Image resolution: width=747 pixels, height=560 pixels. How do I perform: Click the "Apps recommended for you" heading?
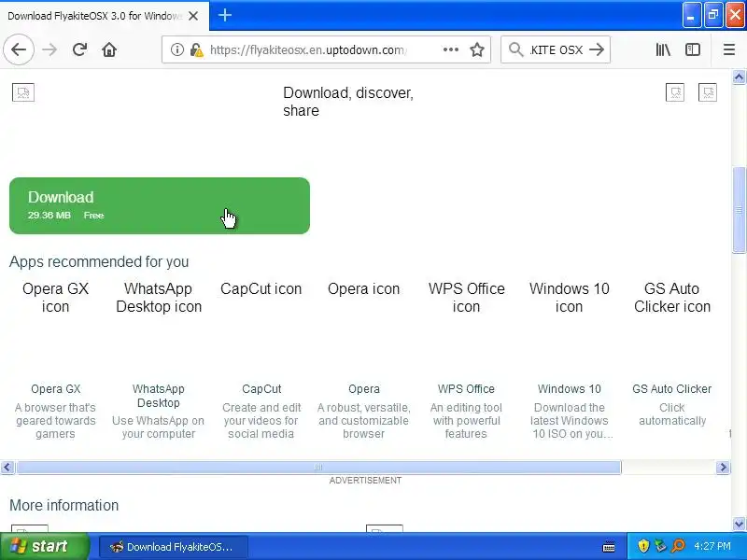tap(99, 261)
